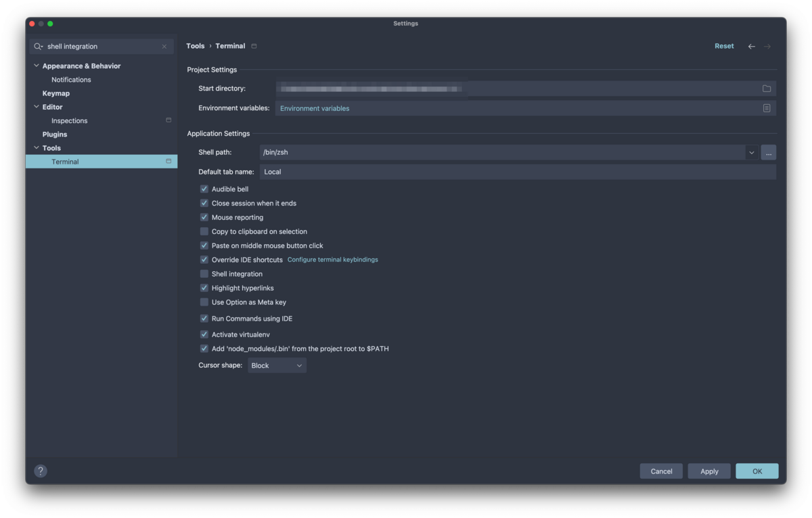Go back with left arrow
Screen dimensions: 812x518
(752, 47)
